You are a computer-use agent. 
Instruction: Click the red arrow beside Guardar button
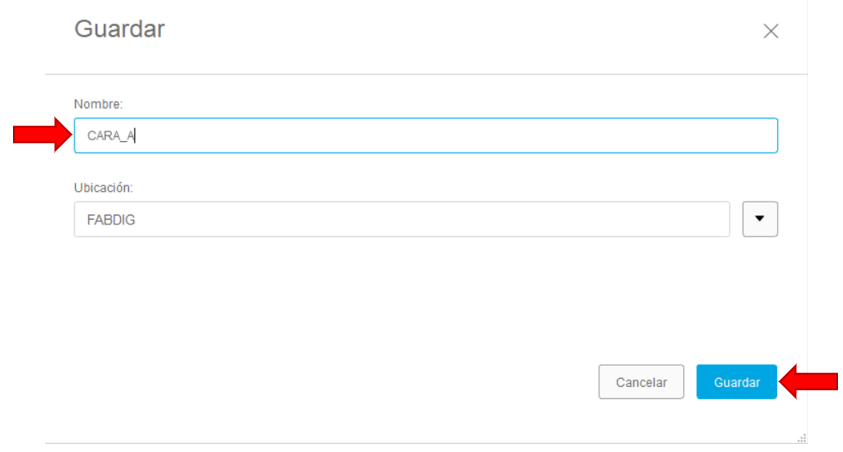point(808,382)
